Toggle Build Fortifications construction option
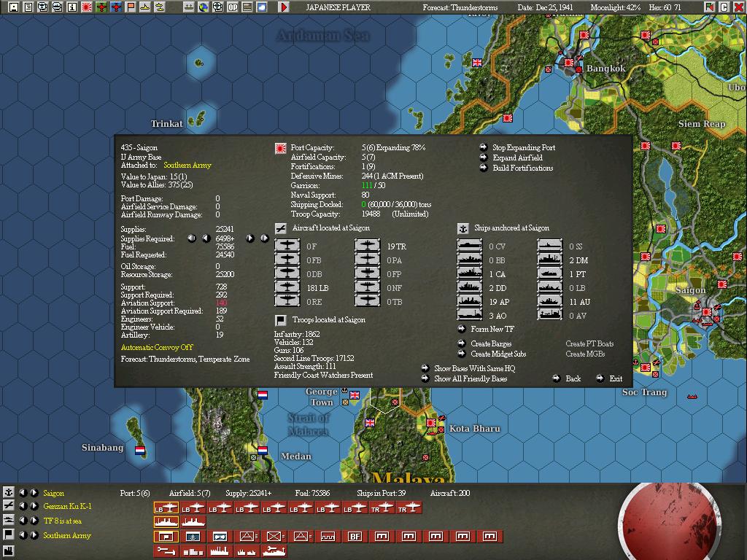747x560 pixels. (x=522, y=168)
